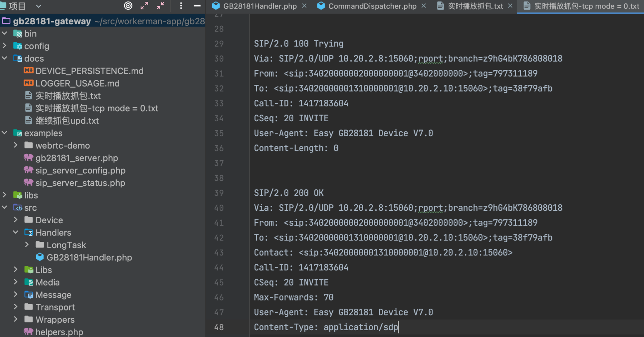The height and width of the screenshot is (337, 644).
Task: Select gb28181_server.php in examples
Action: pyautogui.click(x=76, y=158)
